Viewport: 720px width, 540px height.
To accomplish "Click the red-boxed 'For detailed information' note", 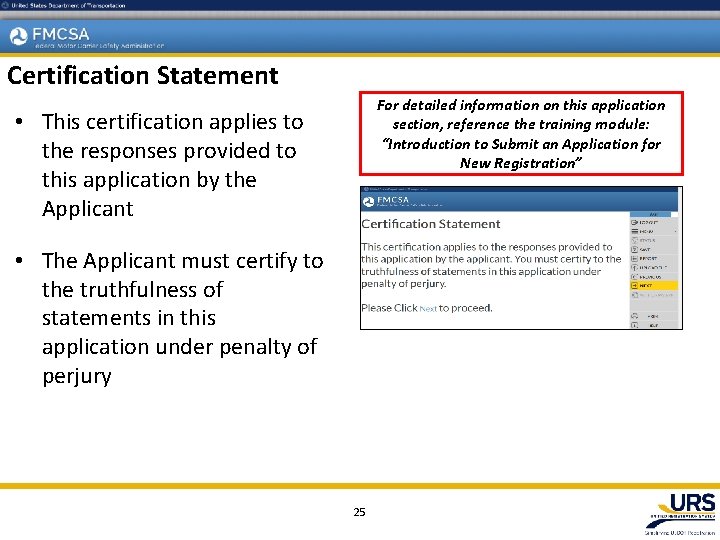I will click(x=521, y=134).
